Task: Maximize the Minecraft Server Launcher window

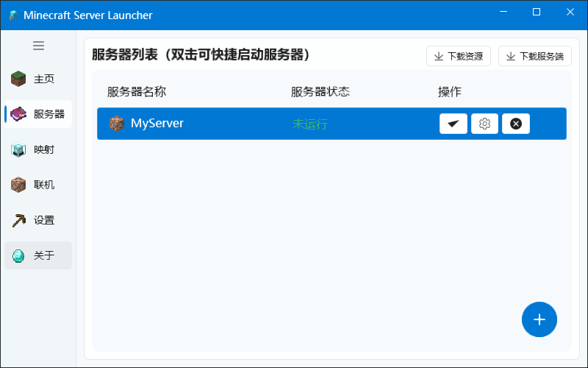Action: [537, 13]
